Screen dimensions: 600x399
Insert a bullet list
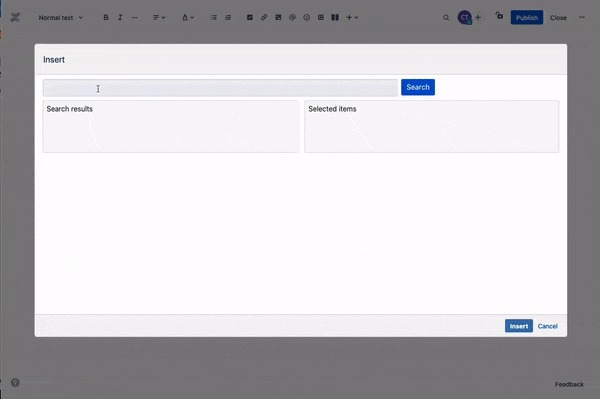coord(214,18)
